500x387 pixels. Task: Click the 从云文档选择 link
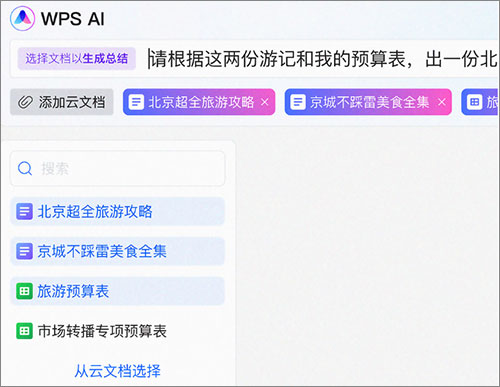117,371
